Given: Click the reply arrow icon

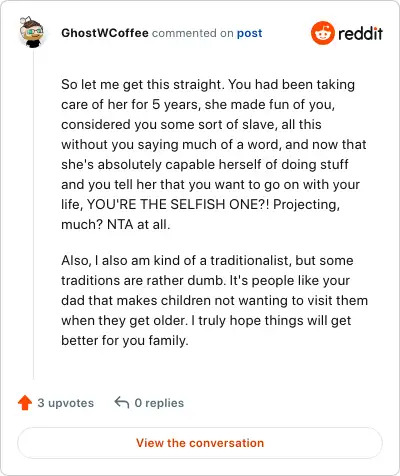Looking at the screenshot, I should pyautogui.click(x=122, y=403).
